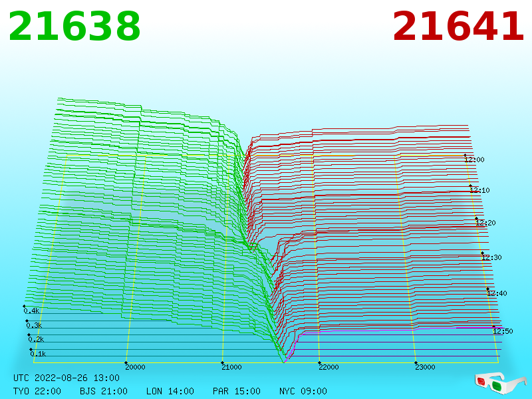The width and height of the screenshot is (532, 399).
Task: Select the 12:30 time axis label
Action: (491, 257)
